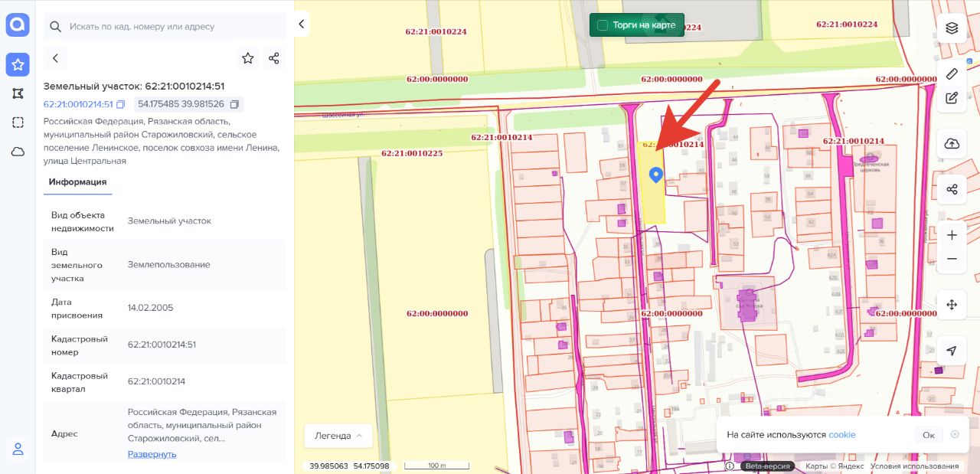Collapse the info side panel
Screen dimensions: 980x474
[302, 25]
